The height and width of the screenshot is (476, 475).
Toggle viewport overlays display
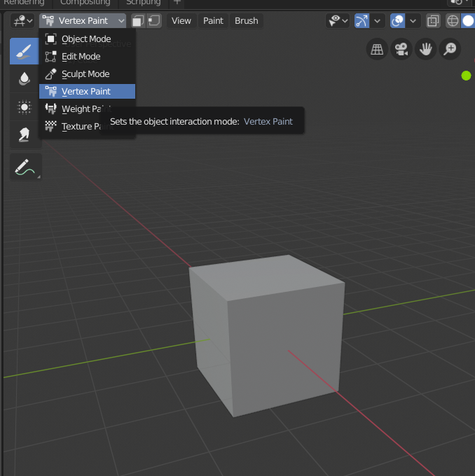[x=397, y=21]
